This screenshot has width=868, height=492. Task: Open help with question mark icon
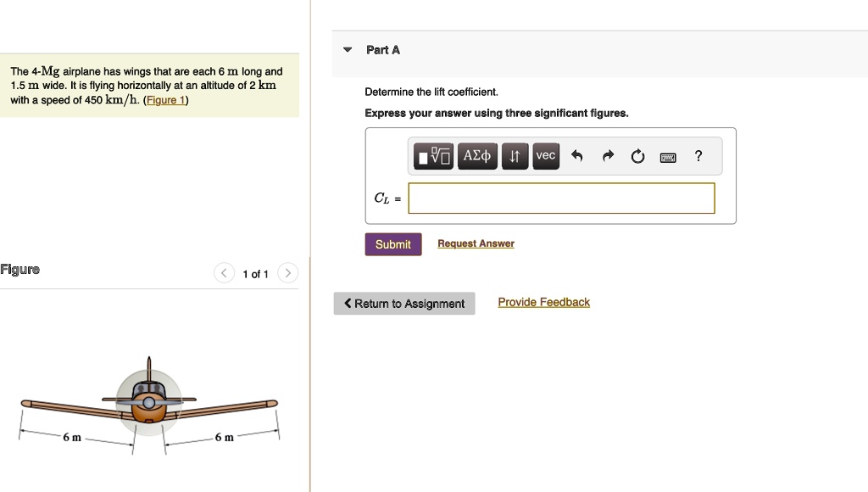point(698,156)
